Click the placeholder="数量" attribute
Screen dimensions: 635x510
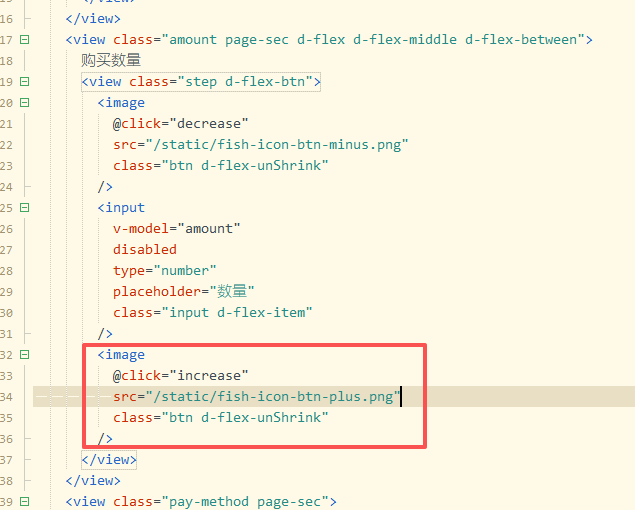click(184, 292)
